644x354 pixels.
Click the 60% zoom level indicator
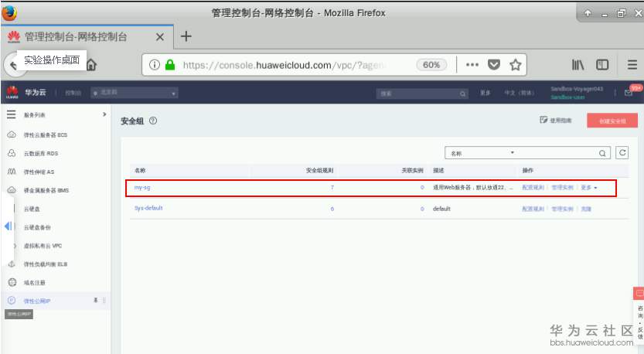coord(431,65)
